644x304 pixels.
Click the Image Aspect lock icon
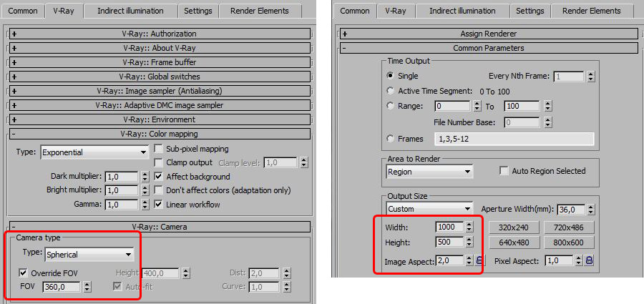(479, 260)
